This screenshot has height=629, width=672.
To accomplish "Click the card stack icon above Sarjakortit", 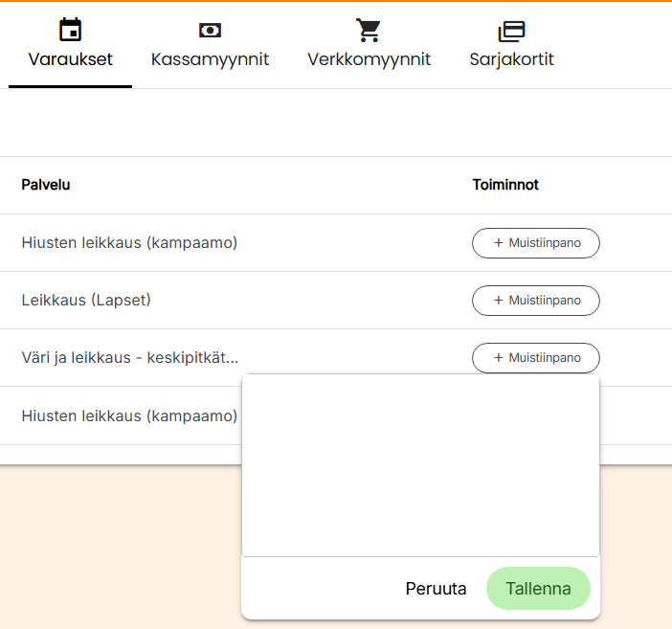I will click(x=511, y=32).
